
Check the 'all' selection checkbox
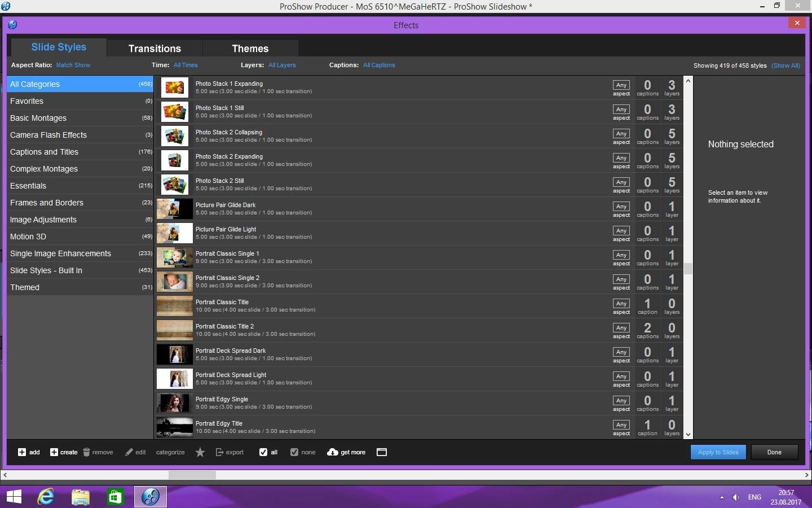(x=263, y=452)
